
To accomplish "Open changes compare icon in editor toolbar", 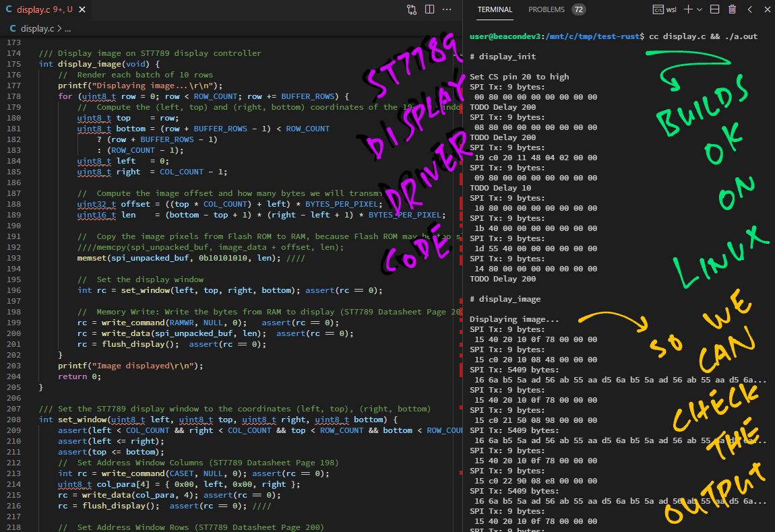I will click(x=412, y=9).
